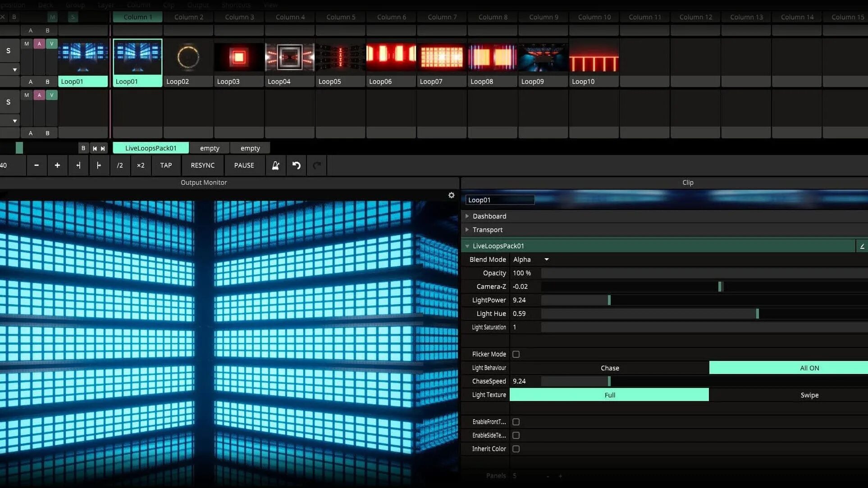The height and width of the screenshot is (488, 868).
Task: Open Output Monitor settings gear
Action: click(451, 195)
